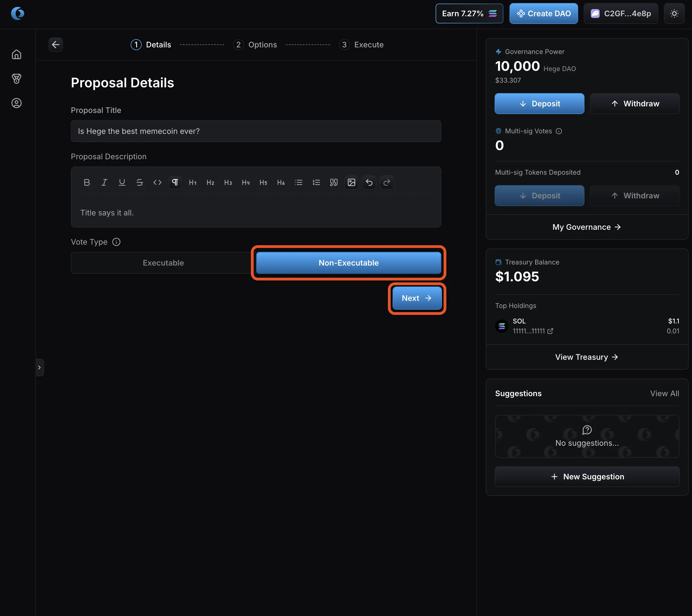Select the Non-Executable vote type
This screenshot has height=616, width=692.
348,263
